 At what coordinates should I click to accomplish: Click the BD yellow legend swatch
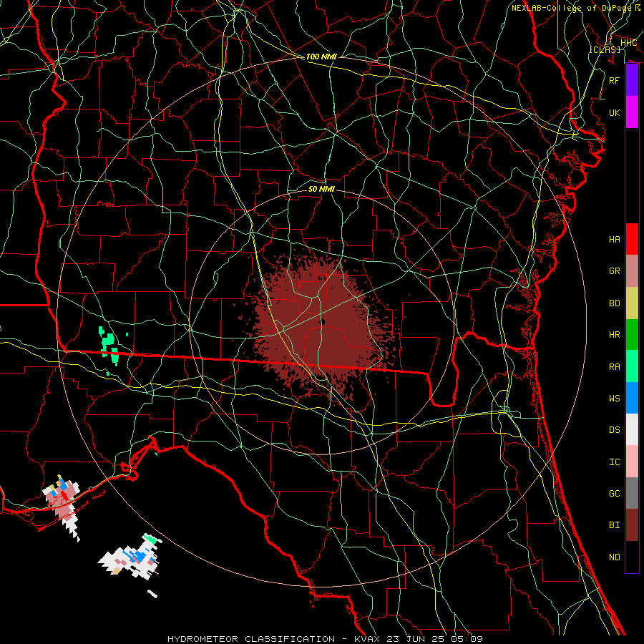(632, 303)
